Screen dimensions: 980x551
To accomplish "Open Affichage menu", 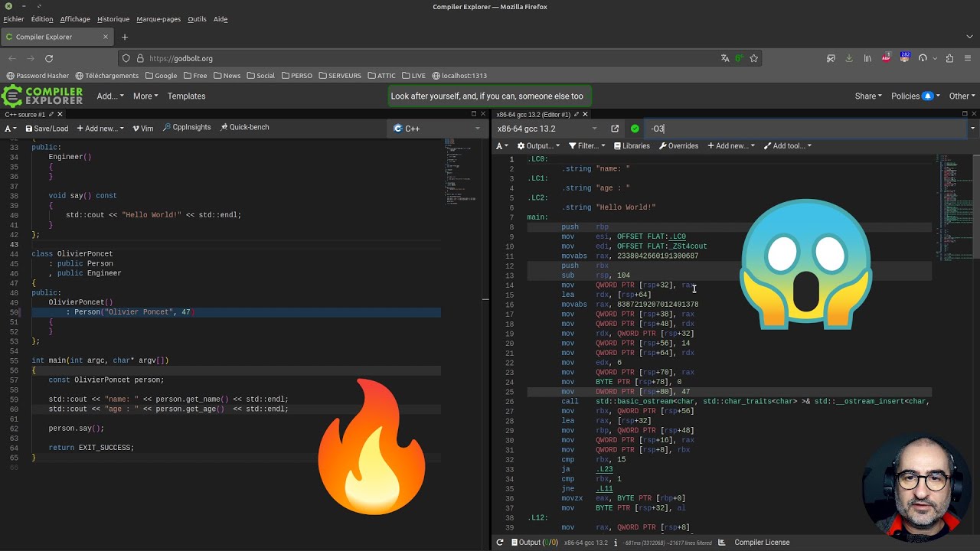I will tap(75, 19).
